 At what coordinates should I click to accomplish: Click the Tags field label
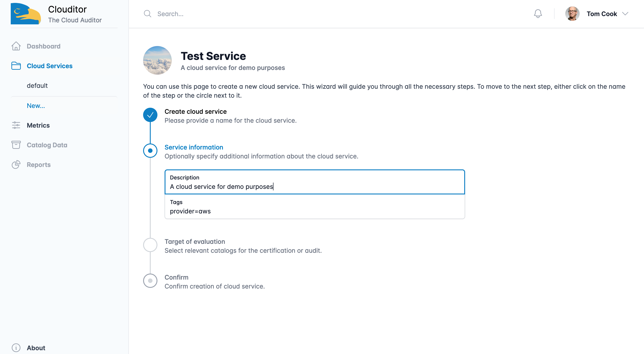[x=176, y=202]
